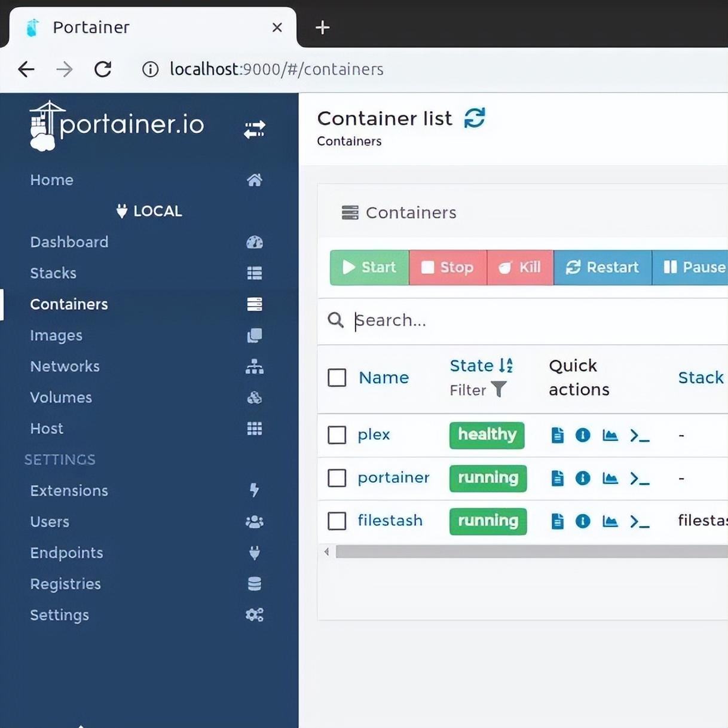Open a console on the plex container
728x728 pixels.
coord(640,436)
